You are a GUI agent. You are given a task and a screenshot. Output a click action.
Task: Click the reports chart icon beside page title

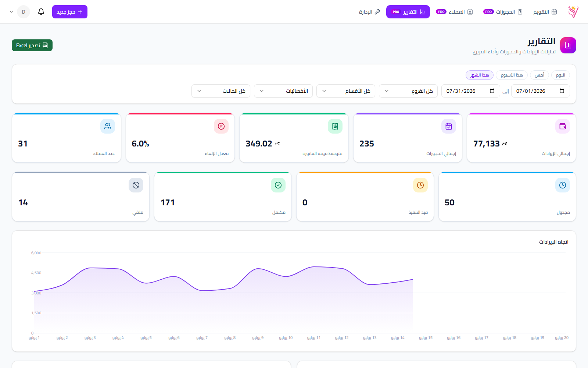point(568,45)
